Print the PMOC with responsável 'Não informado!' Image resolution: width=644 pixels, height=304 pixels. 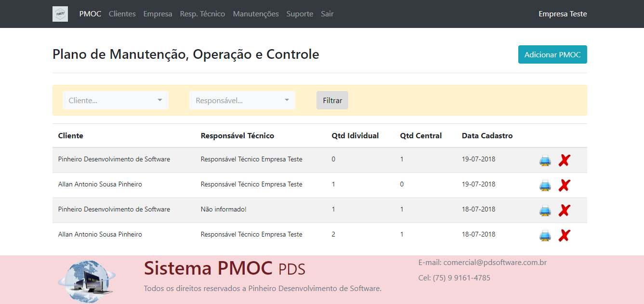click(545, 210)
